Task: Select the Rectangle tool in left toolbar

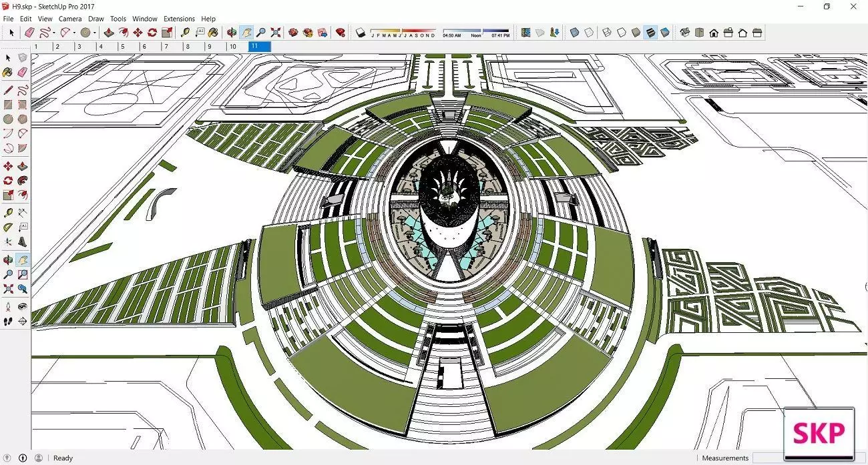Action: (x=8, y=104)
